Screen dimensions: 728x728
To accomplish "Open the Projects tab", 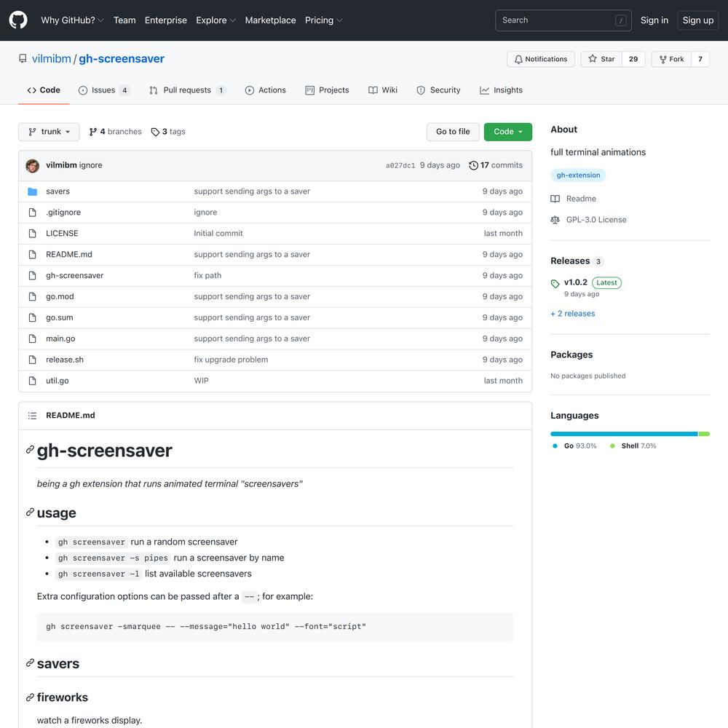I will point(327,90).
